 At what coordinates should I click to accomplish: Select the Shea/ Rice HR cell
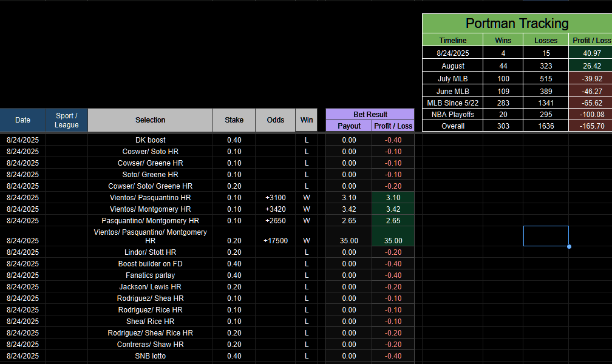pos(151,322)
